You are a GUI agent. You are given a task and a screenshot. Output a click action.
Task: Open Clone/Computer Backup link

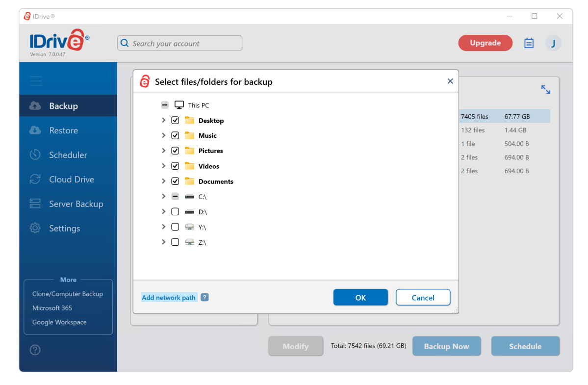click(68, 294)
